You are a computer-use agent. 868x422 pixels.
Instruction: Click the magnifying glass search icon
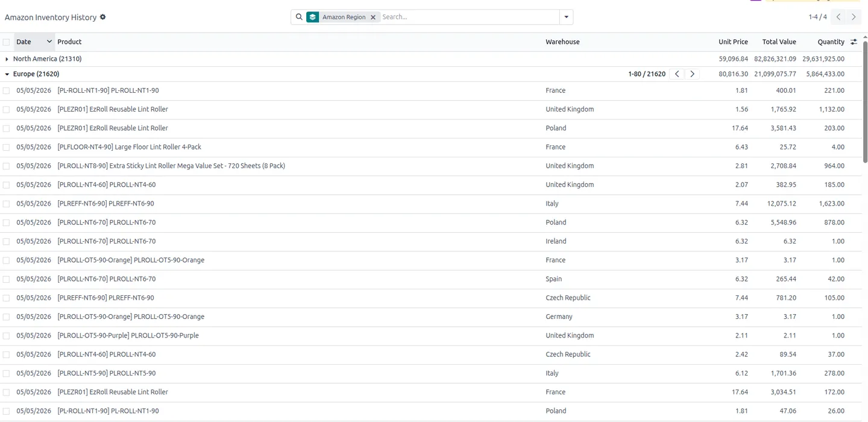tap(299, 17)
